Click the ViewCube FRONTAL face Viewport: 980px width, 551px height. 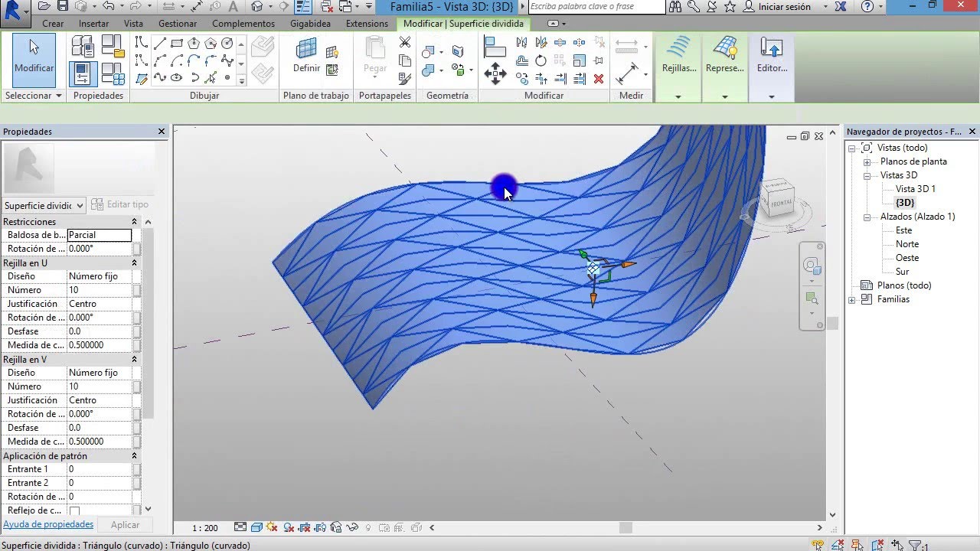pyautogui.click(x=781, y=201)
